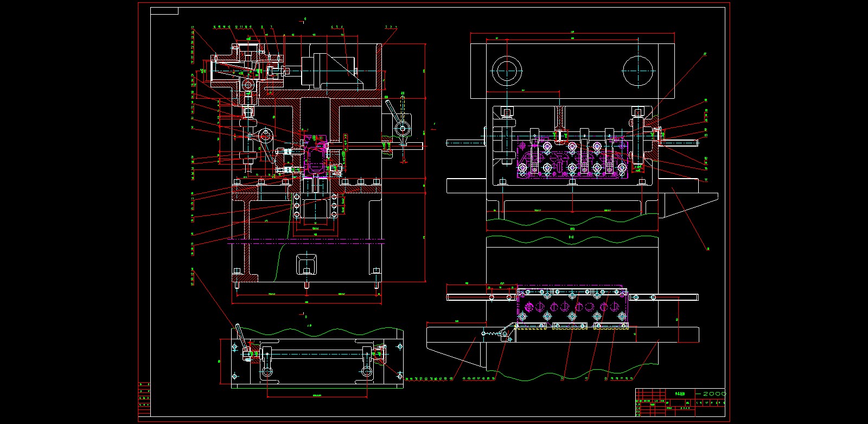Viewport: 868px width, 424px height.
Task: Click vertical column of four bolt holes
Action: pyautogui.click(x=297, y=206)
